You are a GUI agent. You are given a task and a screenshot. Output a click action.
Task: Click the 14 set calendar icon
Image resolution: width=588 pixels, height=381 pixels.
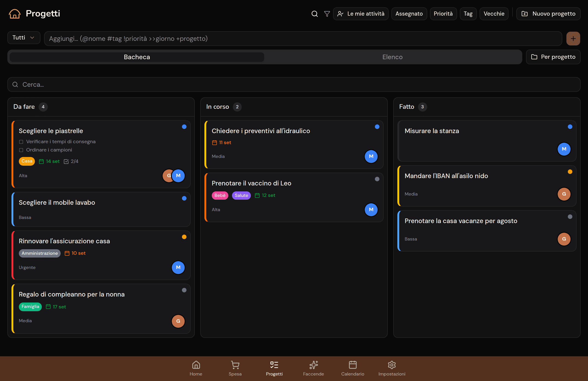(41, 162)
